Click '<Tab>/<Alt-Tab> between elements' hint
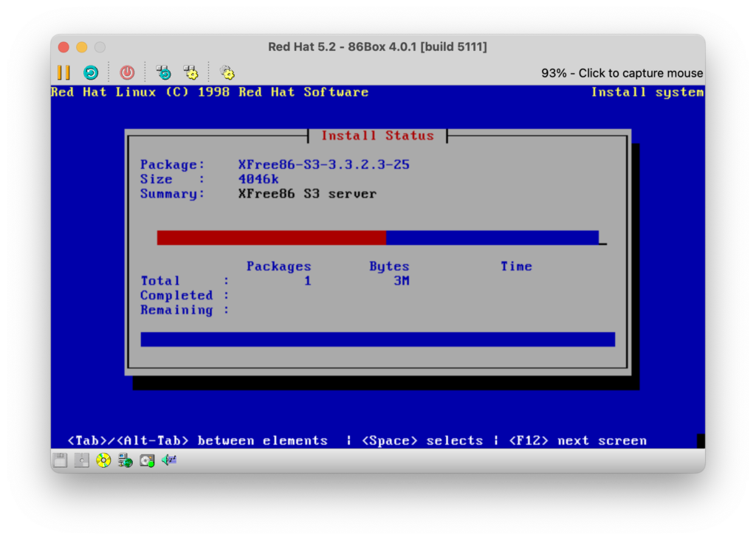Viewport: 756px width, 540px height. (197, 440)
